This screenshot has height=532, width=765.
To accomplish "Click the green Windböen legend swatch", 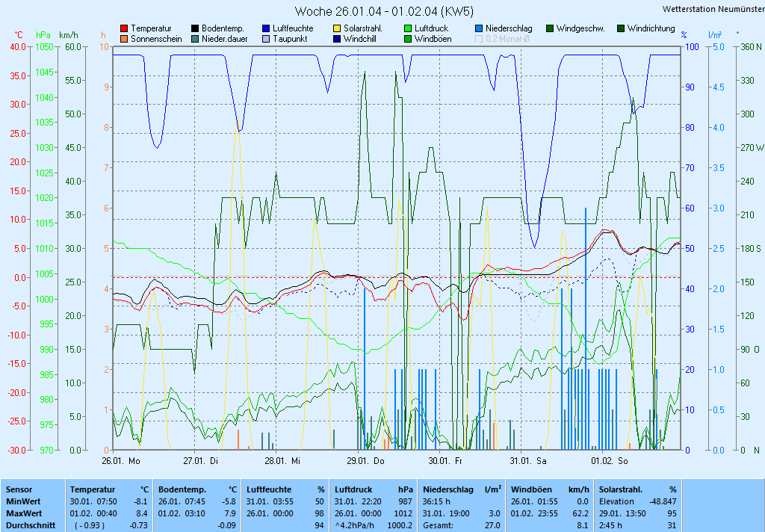I will pos(408,39).
